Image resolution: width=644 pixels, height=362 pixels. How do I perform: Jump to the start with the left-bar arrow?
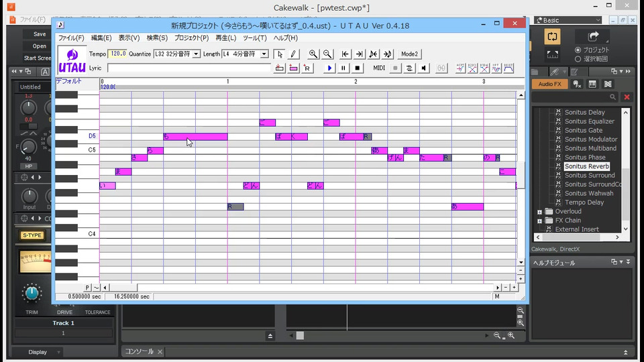point(345,54)
